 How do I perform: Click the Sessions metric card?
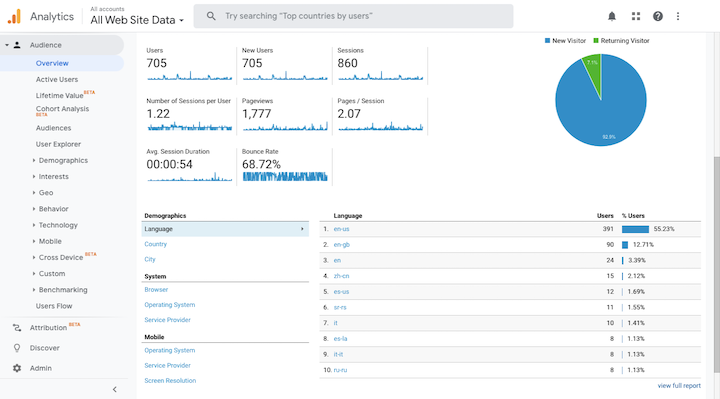click(380, 65)
